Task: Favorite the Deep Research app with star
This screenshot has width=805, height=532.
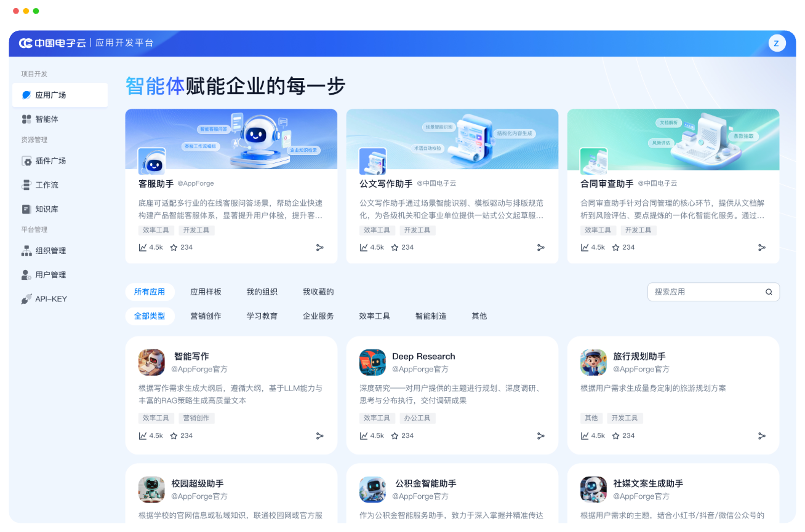Action: click(394, 435)
